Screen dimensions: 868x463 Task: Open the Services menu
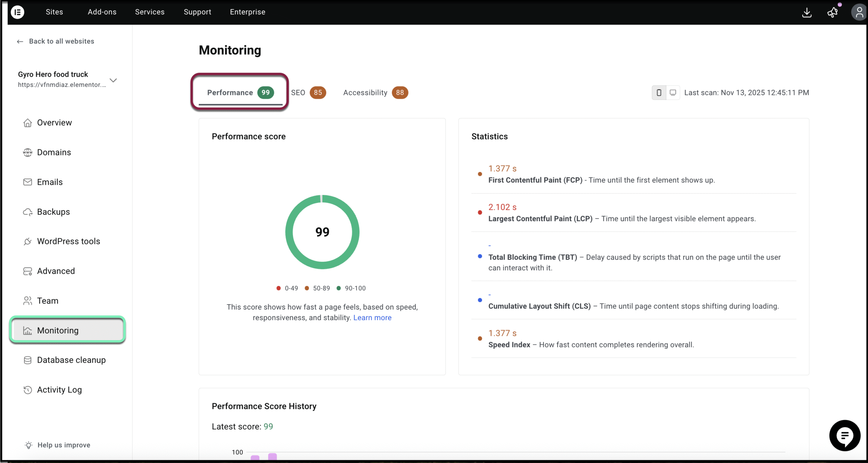tap(150, 12)
